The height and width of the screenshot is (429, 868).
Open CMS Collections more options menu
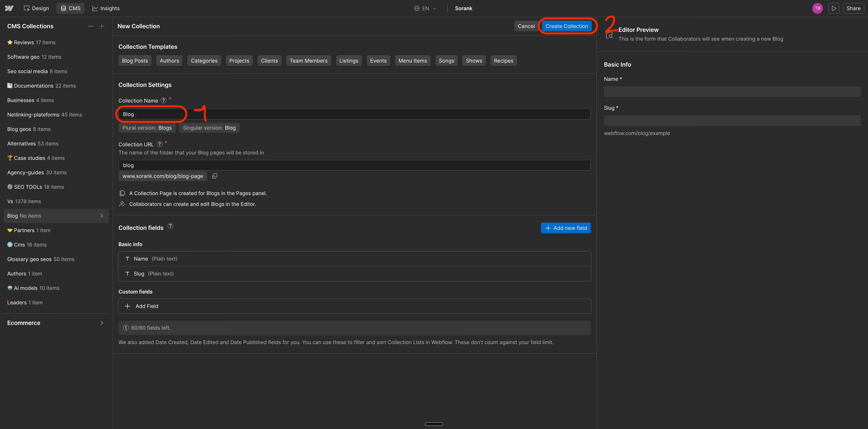pyautogui.click(x=91, y=26)
